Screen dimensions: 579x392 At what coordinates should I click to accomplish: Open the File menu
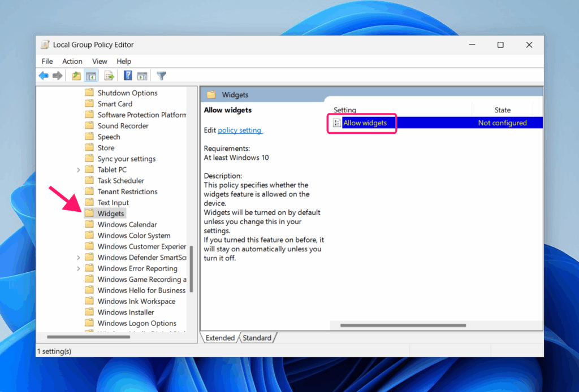pos(47,61)
